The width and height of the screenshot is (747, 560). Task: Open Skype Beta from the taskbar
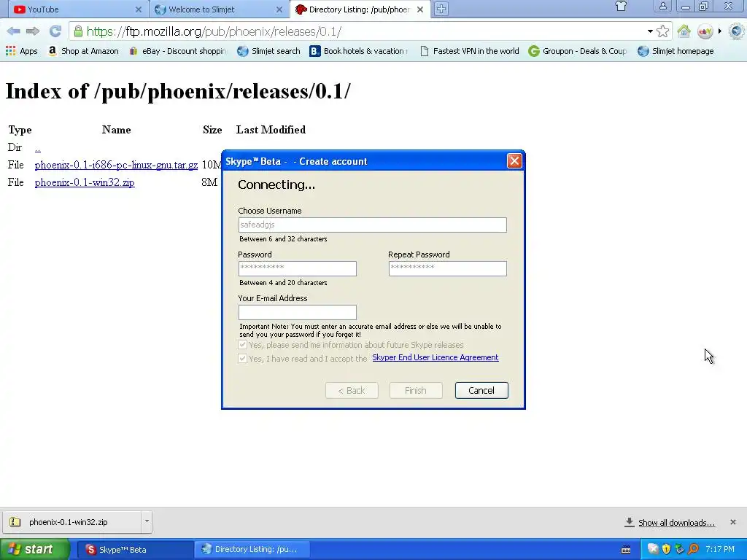point(135,550)
